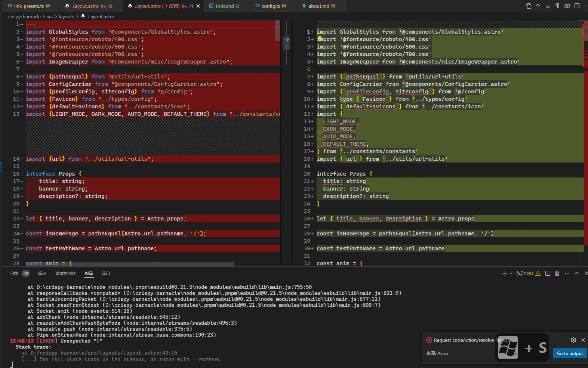
Task: Split the terminal panel
Action: (x=548, y=273)
